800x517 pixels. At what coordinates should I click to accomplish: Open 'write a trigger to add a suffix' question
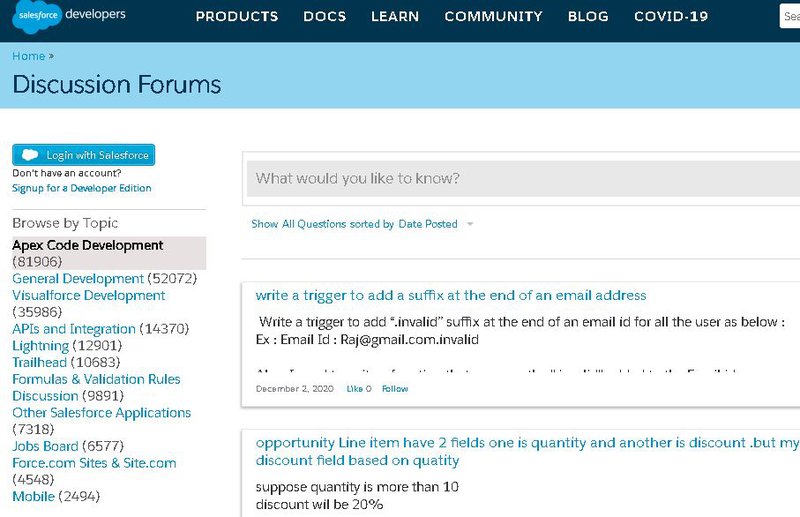451,296
